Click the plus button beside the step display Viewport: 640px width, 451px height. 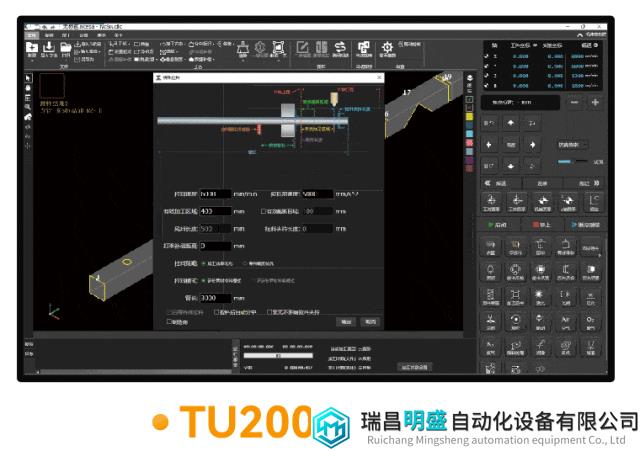pyautogui.click(x=595, y=102)
